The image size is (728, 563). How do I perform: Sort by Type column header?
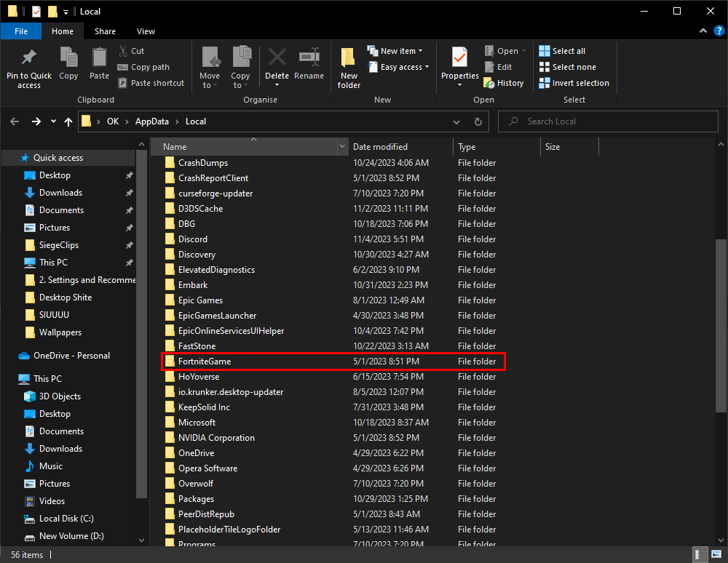pyautogui.click(x=496, y=146)
